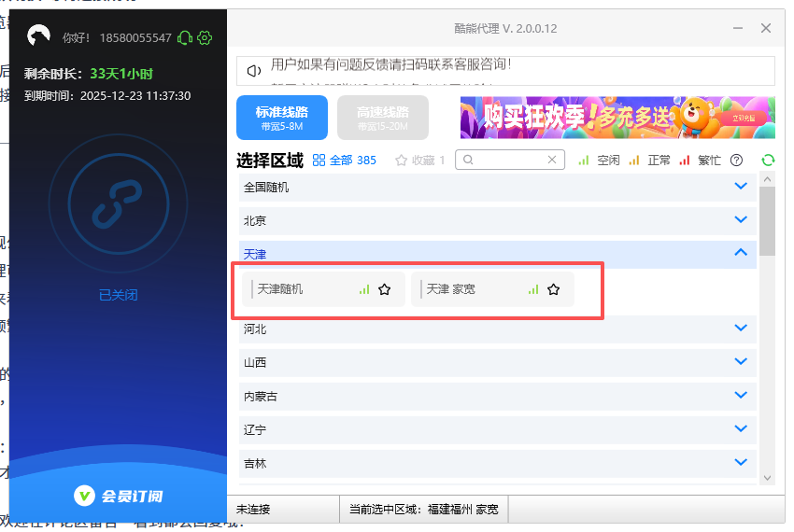The width and height of the screenshot is (794, 532).
Task: Switch to the 全部 385 tab
Action: click(x=345, y=160)
